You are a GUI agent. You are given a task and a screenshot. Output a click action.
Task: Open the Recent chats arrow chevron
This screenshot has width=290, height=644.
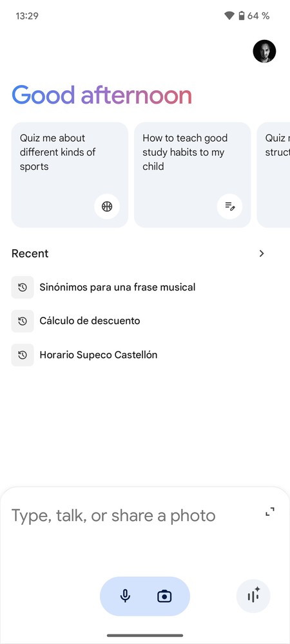click(x=262, y=253)
